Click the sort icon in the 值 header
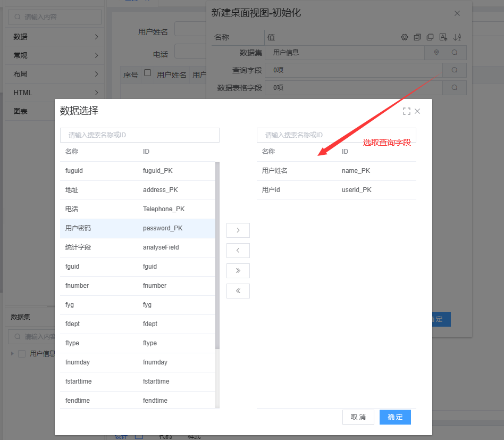The width and height of the screenshot is (504, 440). coord(458,37)
